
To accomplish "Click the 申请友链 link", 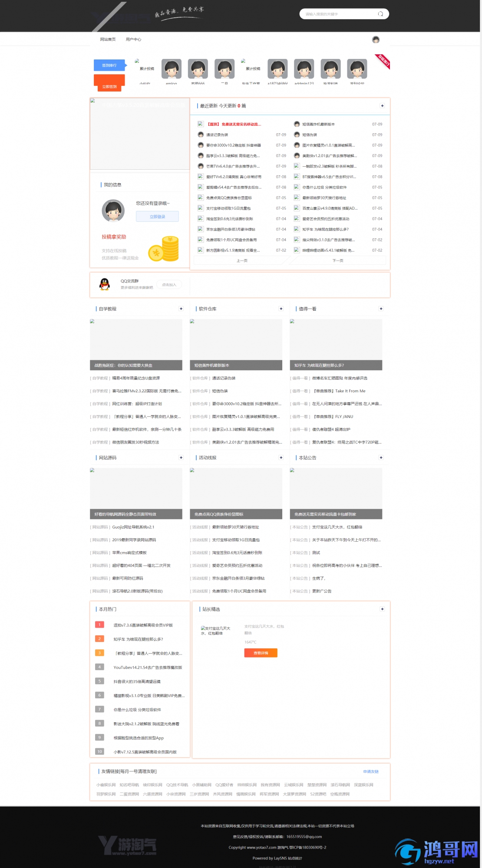I will [371, 771].
